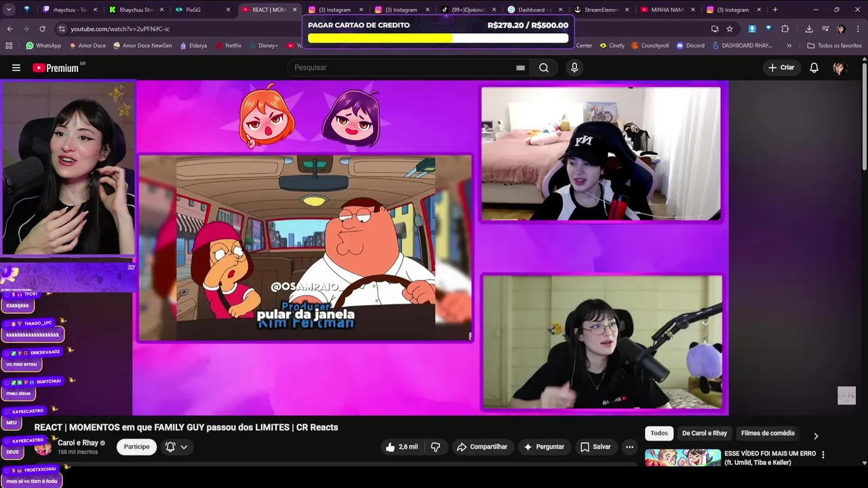Reload the page
868x488 pixels.
pos(42,28)
